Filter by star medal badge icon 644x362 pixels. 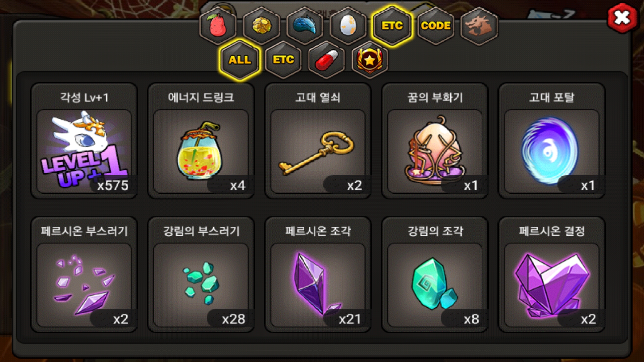point(370,60)
